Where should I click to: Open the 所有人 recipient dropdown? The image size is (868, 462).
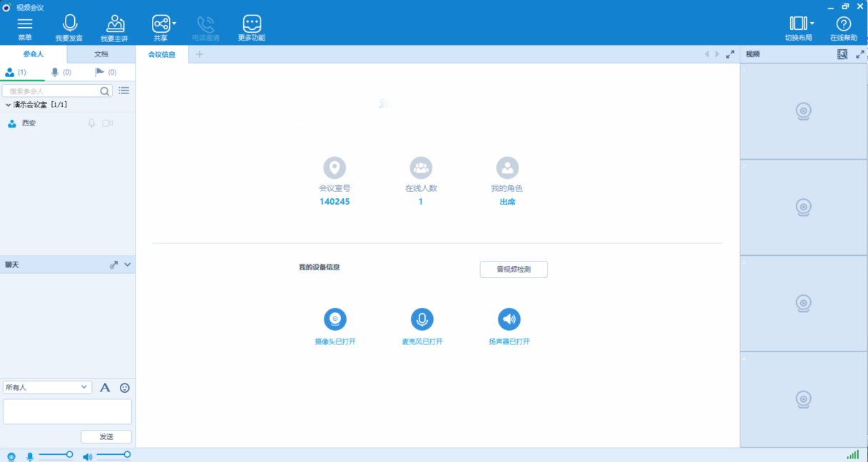tap(47, 387)
